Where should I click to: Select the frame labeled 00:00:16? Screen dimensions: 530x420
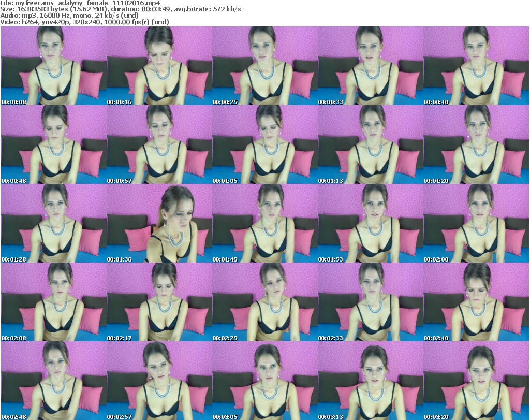pyautogui.click(x=159, y=66)
